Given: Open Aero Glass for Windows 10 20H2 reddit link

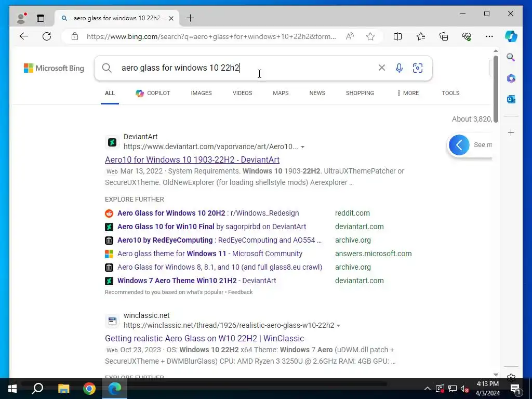Looking at the screenshot, I should (208, 213).
